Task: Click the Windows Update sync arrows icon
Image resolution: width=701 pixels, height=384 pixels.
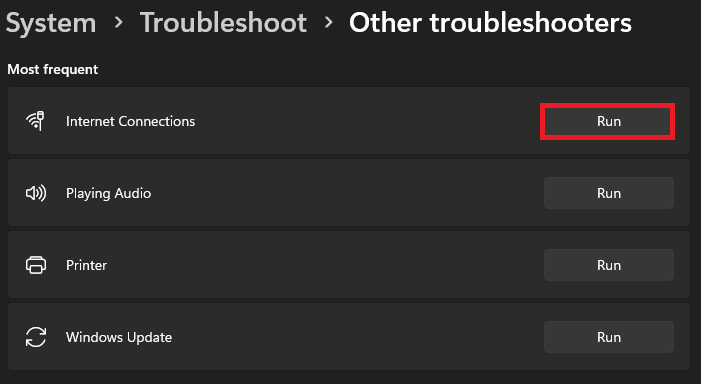Action: pos(36,337)
